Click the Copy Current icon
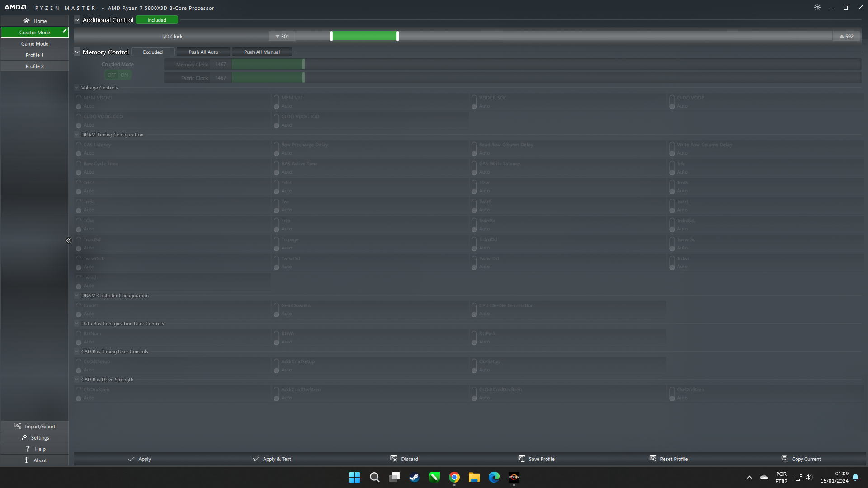Image resolution: width=868 pixels, height=488 pixels. click(785, 459)
